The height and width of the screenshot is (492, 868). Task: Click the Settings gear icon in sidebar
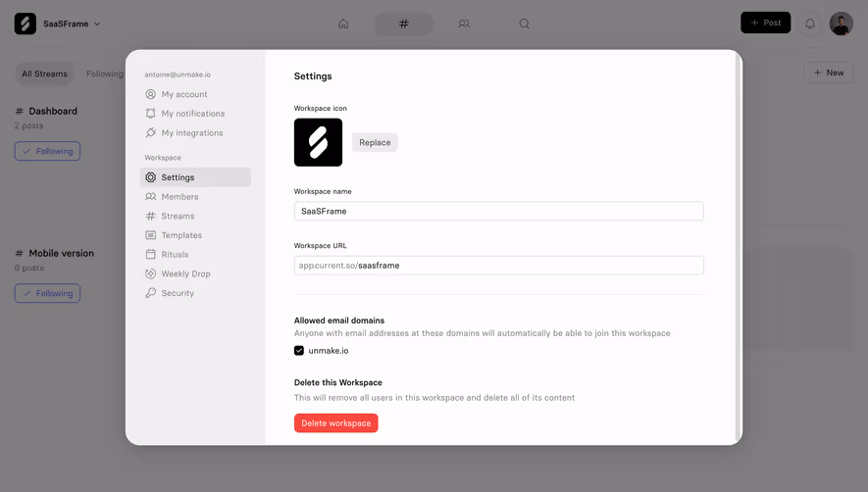click(151, 177)
